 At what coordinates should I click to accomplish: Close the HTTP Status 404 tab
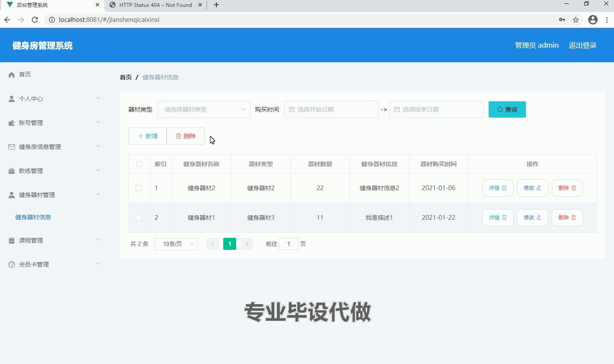200,5
